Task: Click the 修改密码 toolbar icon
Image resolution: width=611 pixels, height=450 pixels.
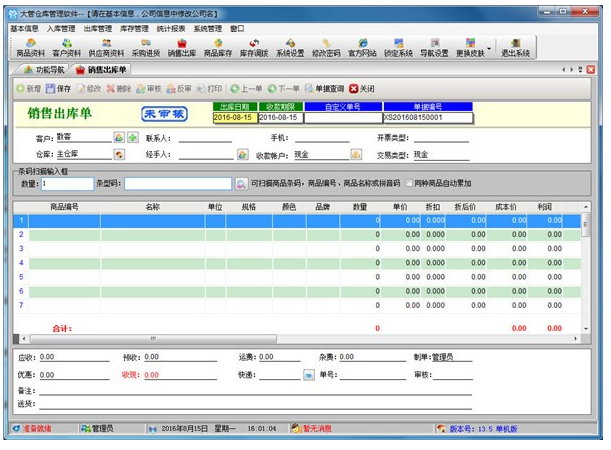Action: point(326,48)
